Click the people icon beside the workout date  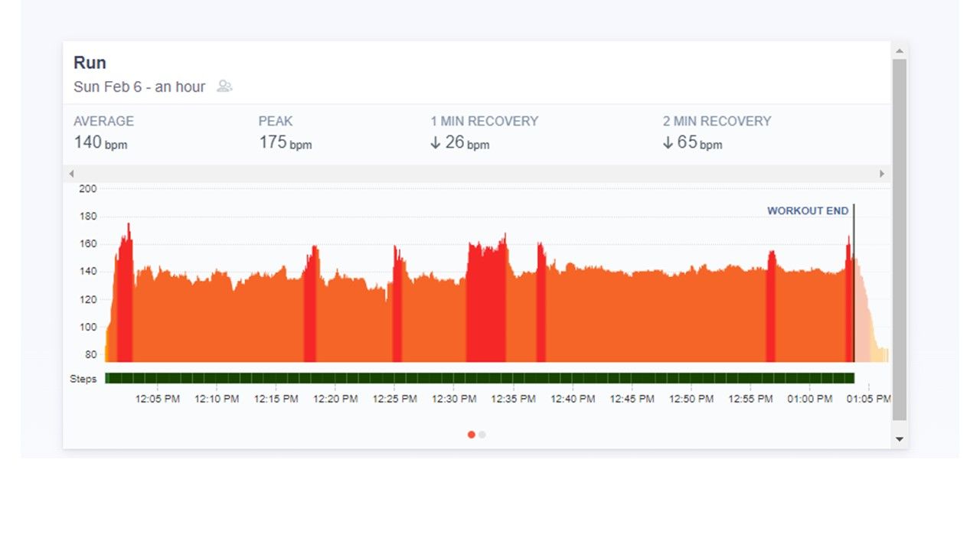pos(224,86)
